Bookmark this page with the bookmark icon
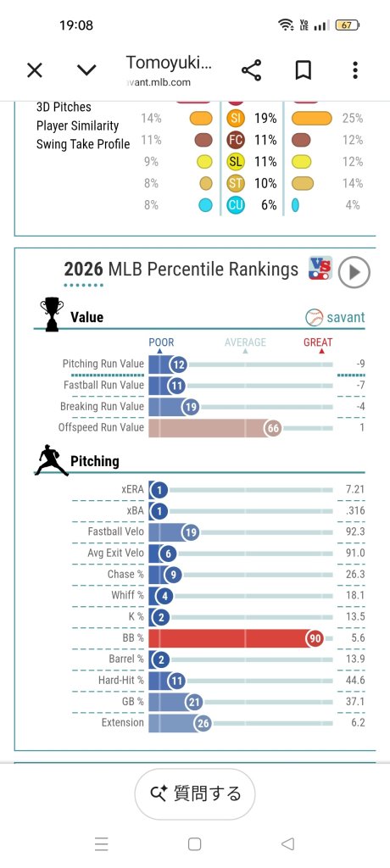Screen dimensions: 390x868 pyautogui.click(x=303, y=70)
